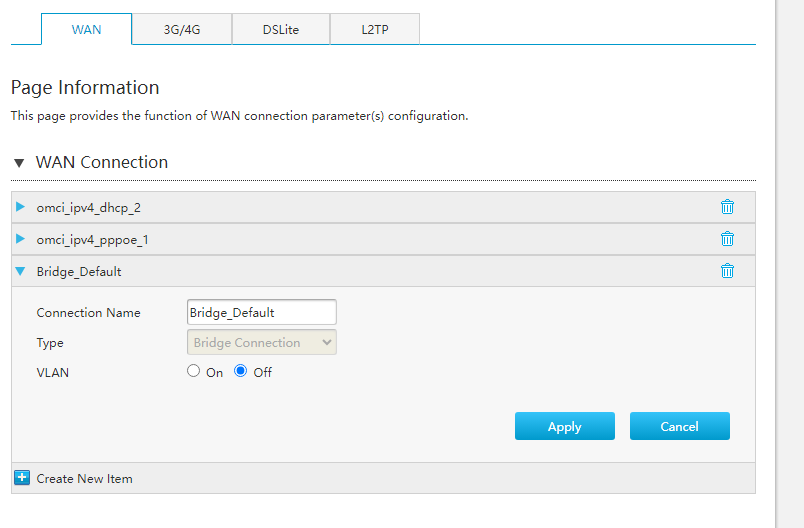This screenshot has width=804, height=528.
Task: Apply the bridge connection settings
Action: coord(564,426)
